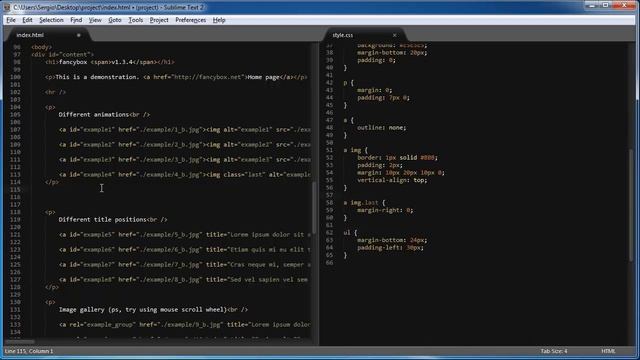Viewport: 640px width, 360px height.
Task: Maximize the Sublime Text window
Action: click(606, 5)
